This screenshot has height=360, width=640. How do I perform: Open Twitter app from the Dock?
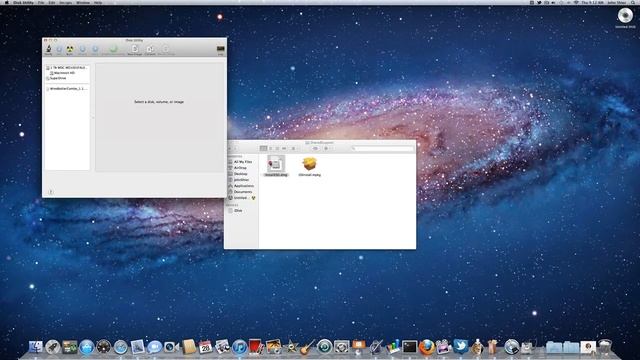(x=460, y=347)
